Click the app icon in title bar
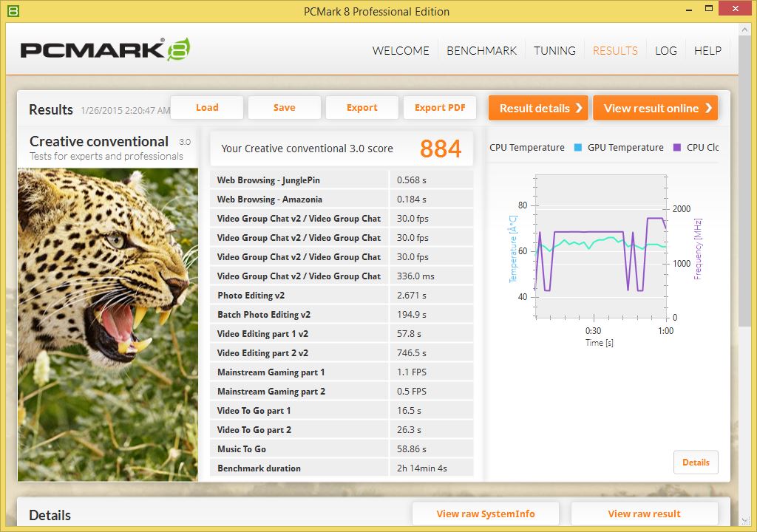The width and height of the screenshot is (757, 532). [x=13, y=11]
